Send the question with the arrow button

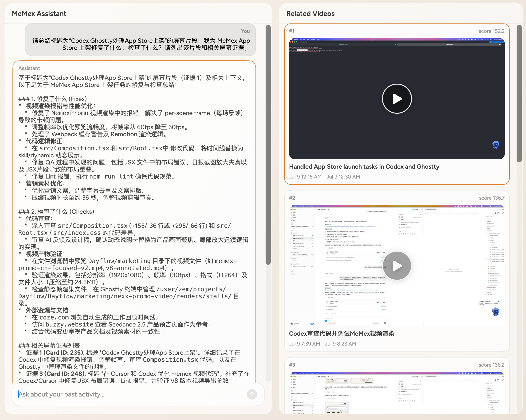pos(252,394)
